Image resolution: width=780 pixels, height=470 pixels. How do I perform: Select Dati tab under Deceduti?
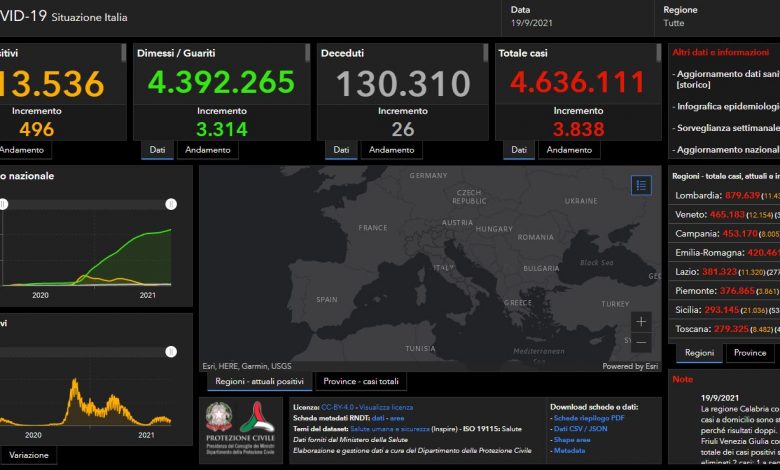341,150
